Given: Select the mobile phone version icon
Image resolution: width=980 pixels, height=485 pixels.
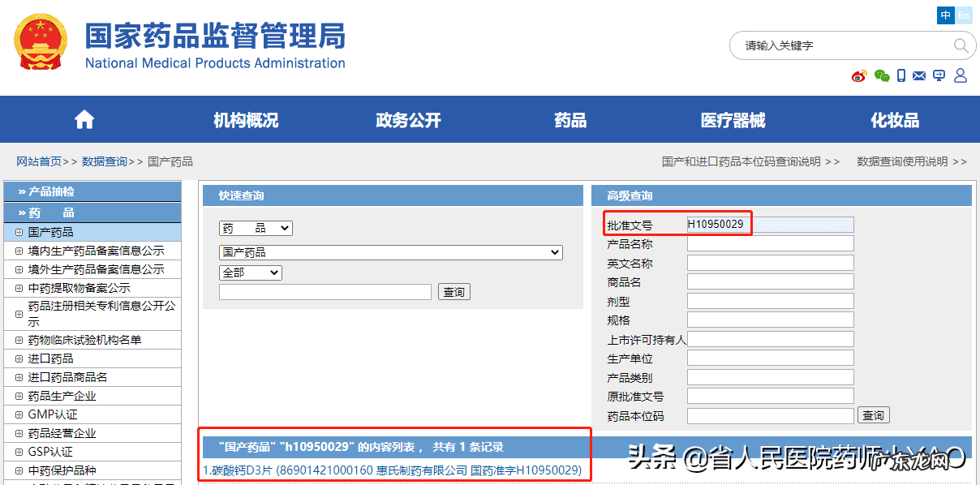Looking at the screenshot, I should (901, 75).
